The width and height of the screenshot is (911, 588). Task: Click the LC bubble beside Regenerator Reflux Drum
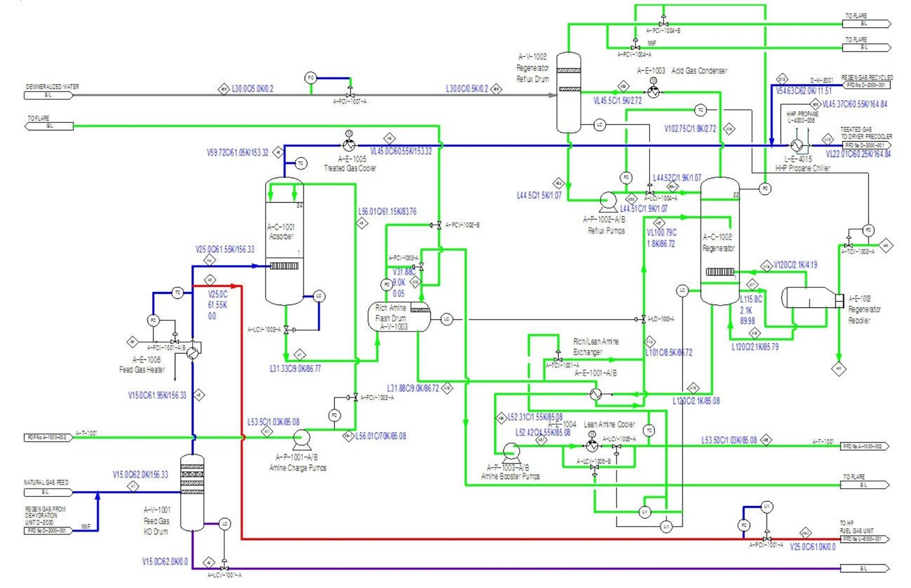point(599,124)
